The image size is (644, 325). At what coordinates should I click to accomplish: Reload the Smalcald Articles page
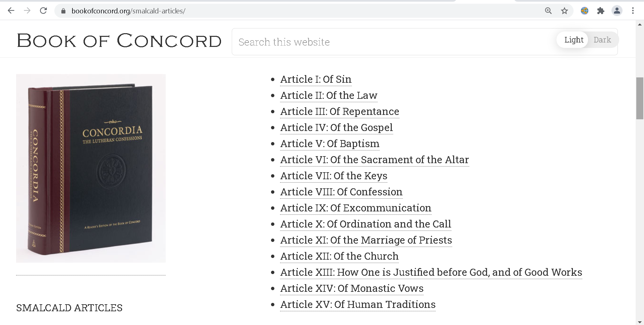pos(43,10)
